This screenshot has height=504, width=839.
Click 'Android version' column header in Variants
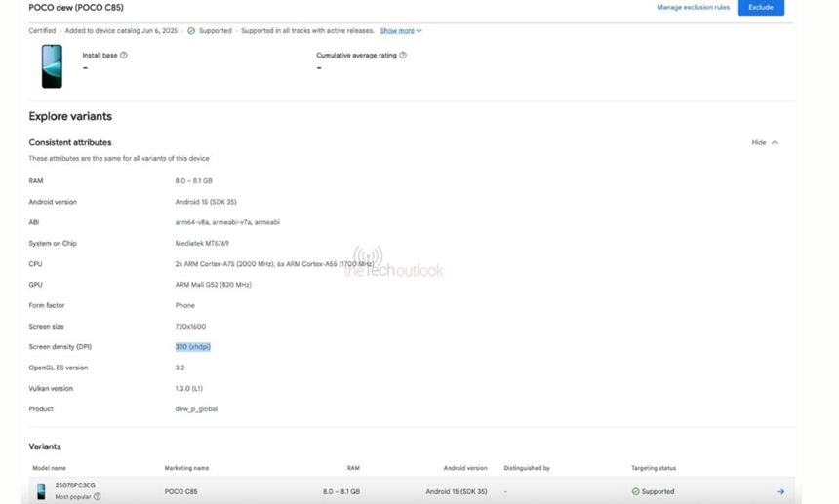(x=465, y=468)
